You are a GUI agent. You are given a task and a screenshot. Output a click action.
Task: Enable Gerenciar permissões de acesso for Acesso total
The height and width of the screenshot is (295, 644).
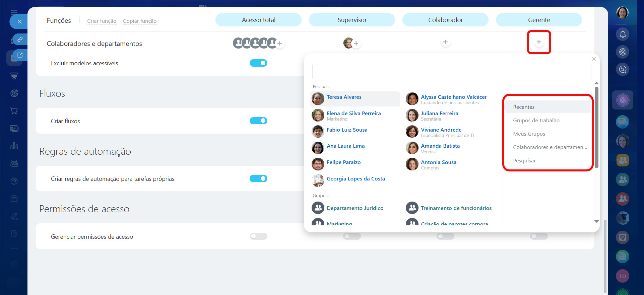[x=258, y=236]
